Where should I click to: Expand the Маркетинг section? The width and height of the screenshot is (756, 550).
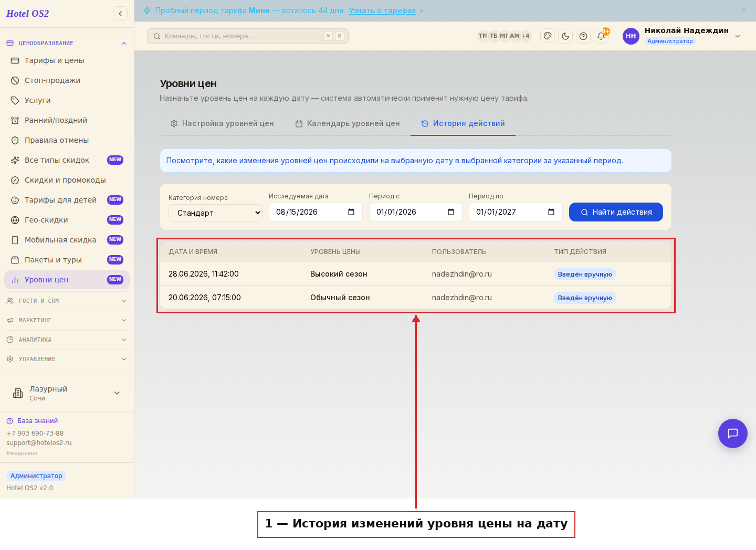coord(67,320)
